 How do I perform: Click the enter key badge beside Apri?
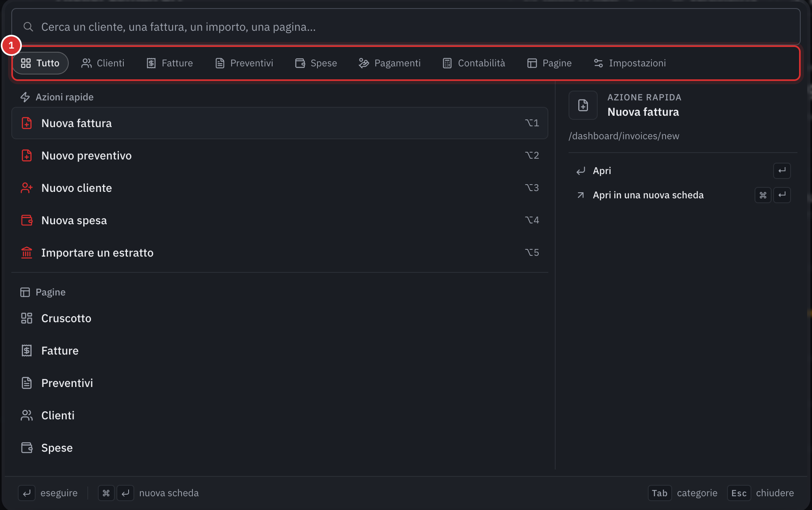coord(782,171)
